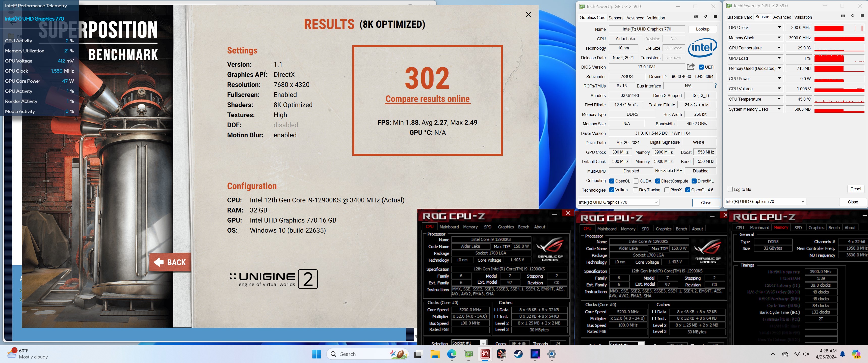Screen dimensions: 868x363
Task: Click the taskbar Search box
Action: click(367, 354)
